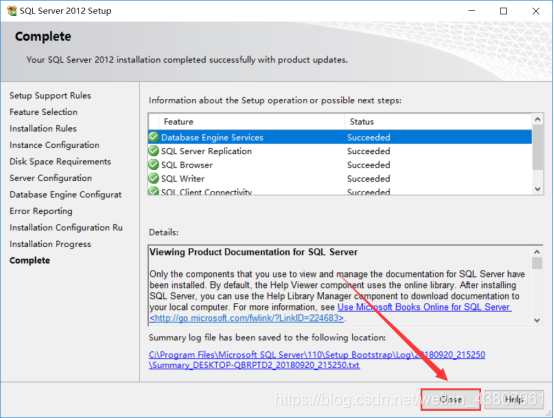Click the Help button

514,399
